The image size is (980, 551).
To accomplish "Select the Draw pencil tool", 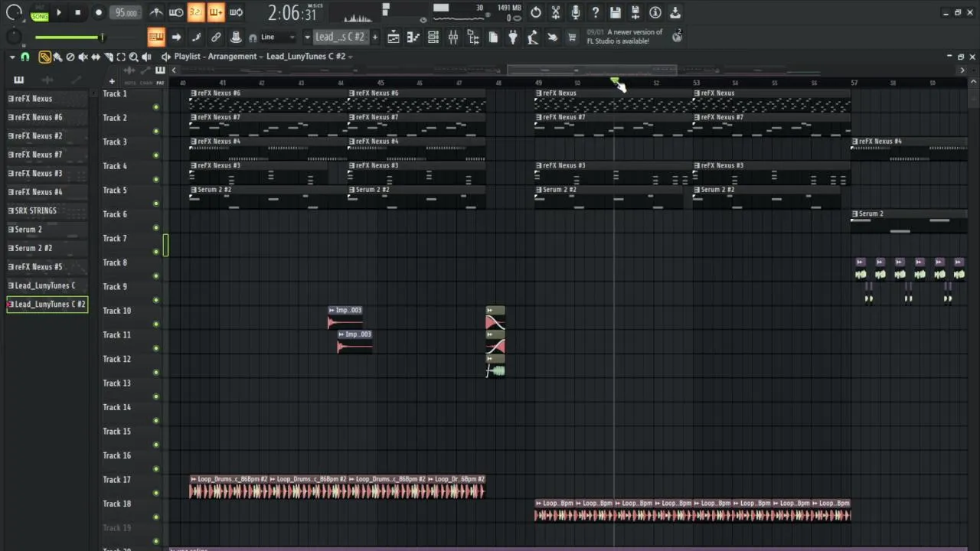I will click(45, 57).
